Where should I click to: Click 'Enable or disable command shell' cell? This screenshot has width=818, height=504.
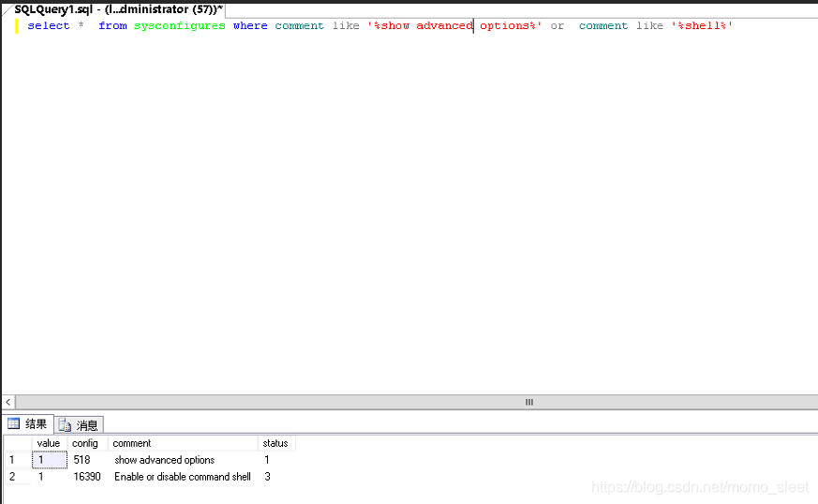tap(183, 476)
